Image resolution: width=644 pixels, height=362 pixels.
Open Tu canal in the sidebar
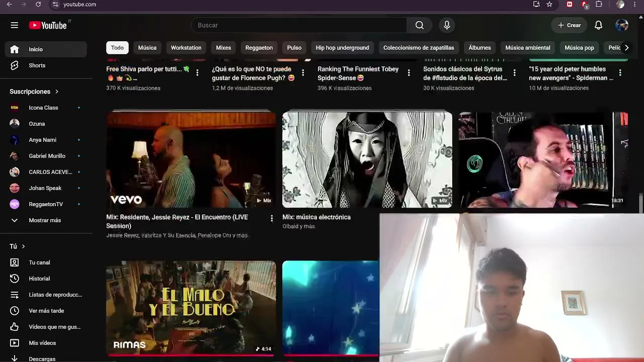46,262
